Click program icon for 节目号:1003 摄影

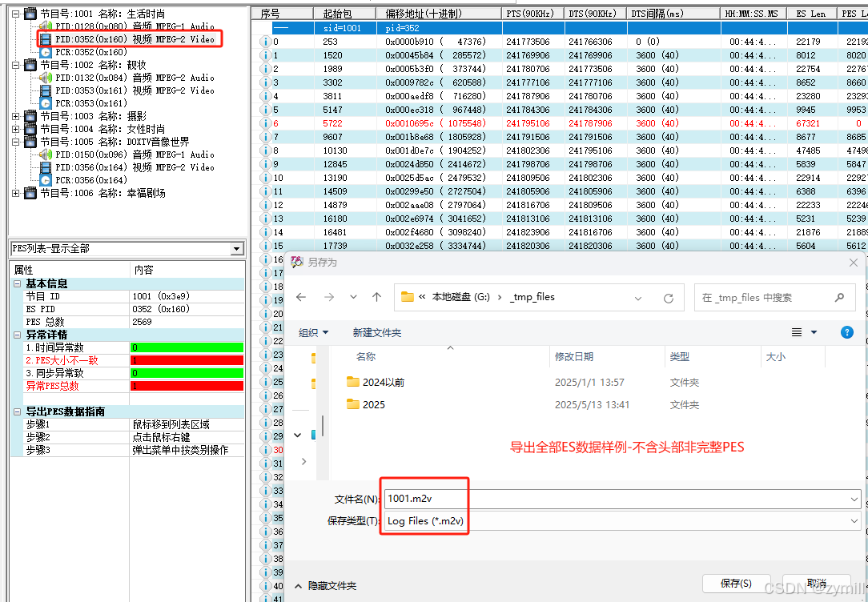pyautogui.click(x=30, y=116)
